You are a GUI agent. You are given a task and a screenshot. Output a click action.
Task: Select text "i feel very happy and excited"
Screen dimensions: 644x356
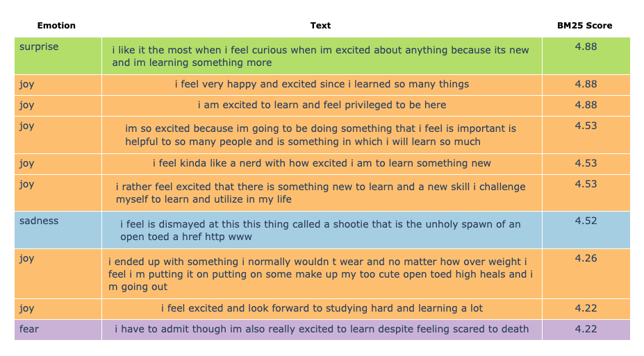[x=322, y=85]
